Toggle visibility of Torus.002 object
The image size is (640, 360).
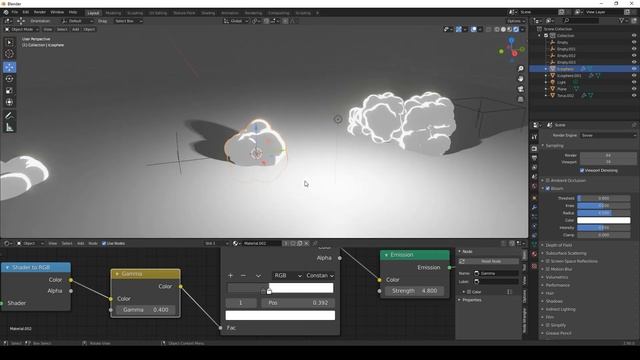pos(634,95)
